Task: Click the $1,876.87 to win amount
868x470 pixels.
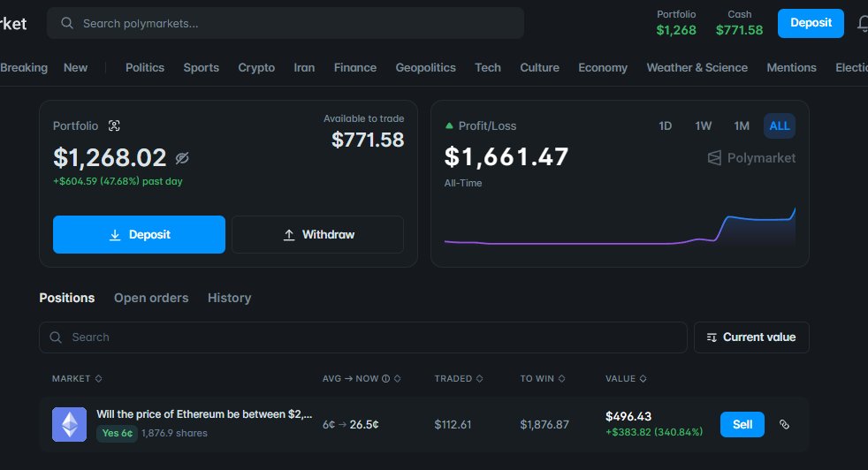Action: point(544,425)
